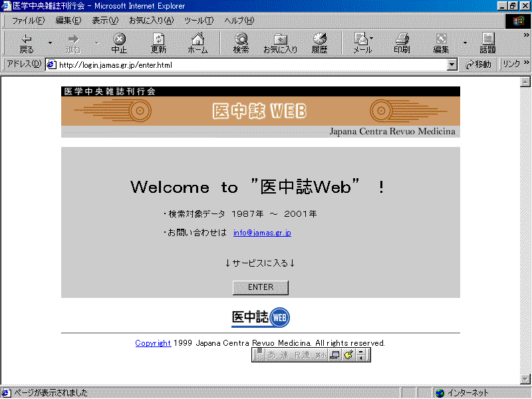This screenshot has height=399, width=532.
Task: Open Forward button history dropdown arrow
Action: pos(96,43)
